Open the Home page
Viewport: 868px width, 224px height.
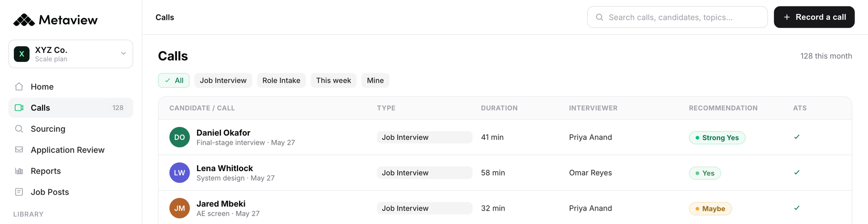pyautogui.click(x=71, y=87)
